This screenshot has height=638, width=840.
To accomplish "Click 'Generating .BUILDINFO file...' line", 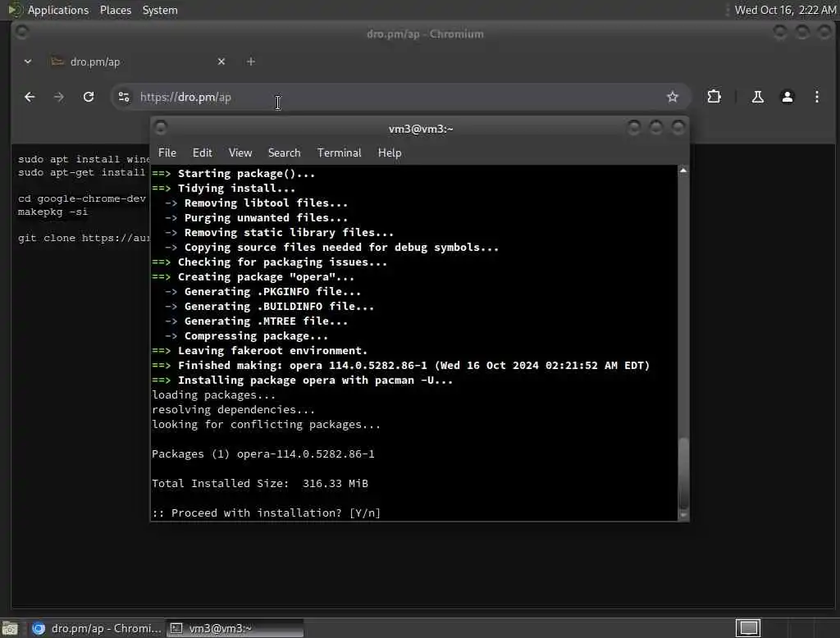I will point(269,307).
